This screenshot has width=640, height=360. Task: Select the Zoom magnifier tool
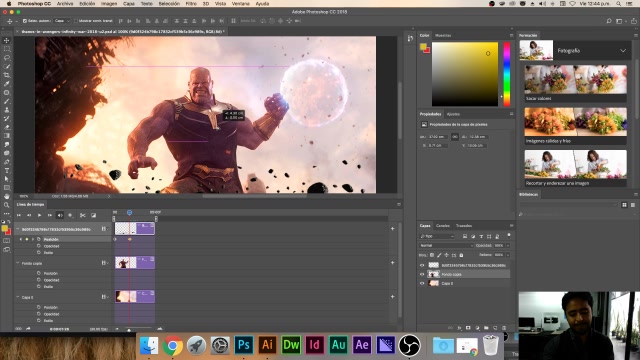pyautogui.click(x=7, y=205)
